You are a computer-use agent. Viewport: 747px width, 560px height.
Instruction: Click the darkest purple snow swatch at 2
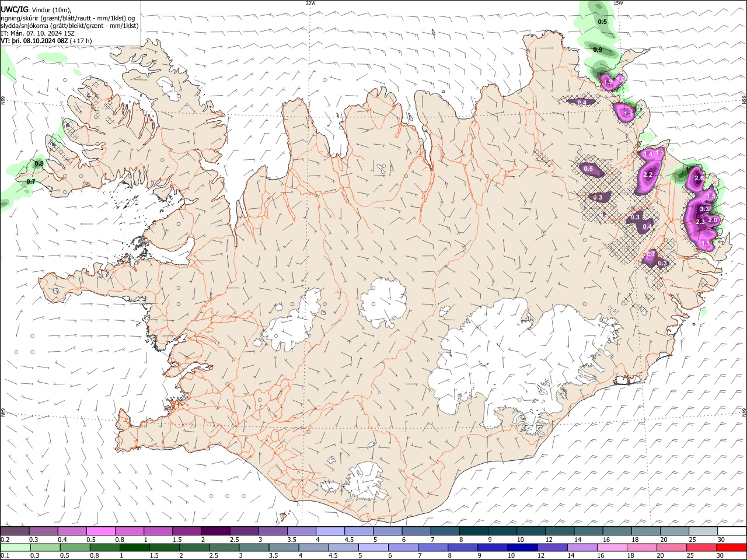[215, 531]
